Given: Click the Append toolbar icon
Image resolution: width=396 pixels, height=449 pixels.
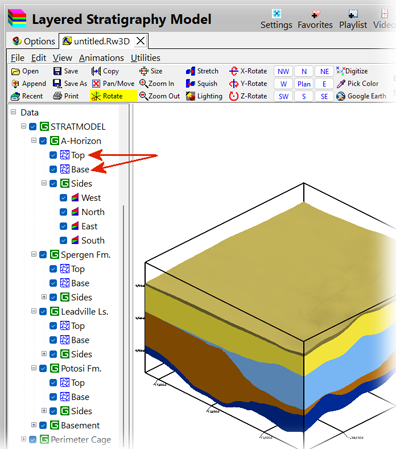Looking at the screenshot, I should point(15,84).
